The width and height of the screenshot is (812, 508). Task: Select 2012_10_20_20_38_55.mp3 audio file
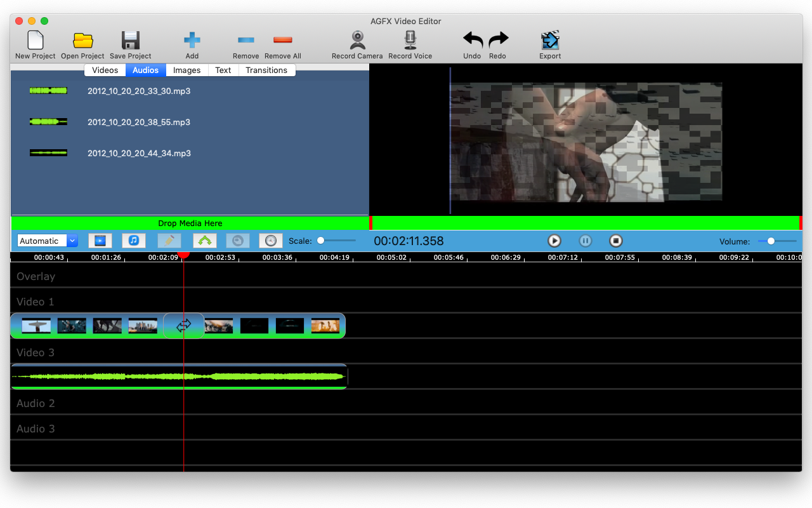click(x=139, y=122)
